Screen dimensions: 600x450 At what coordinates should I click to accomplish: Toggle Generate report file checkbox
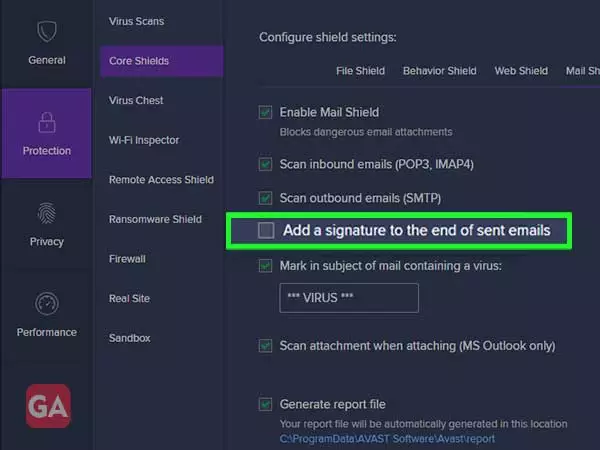(x=265, y=404)
